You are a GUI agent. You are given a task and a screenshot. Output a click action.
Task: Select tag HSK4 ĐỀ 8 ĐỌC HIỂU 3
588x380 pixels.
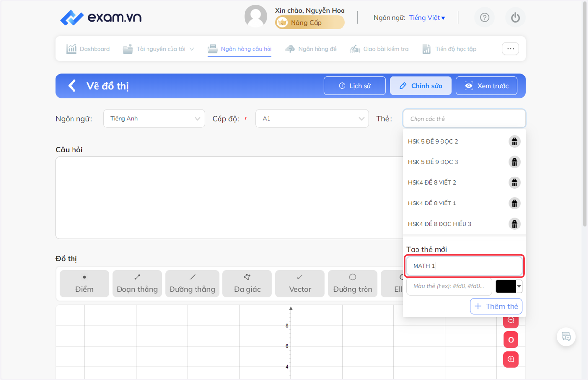(x=440, y=224)
